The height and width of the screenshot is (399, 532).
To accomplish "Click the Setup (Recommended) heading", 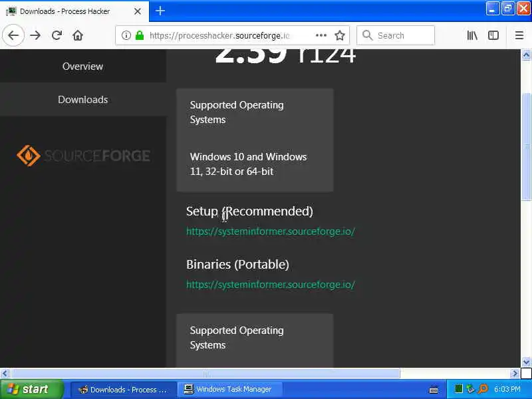I will [249, 211].
